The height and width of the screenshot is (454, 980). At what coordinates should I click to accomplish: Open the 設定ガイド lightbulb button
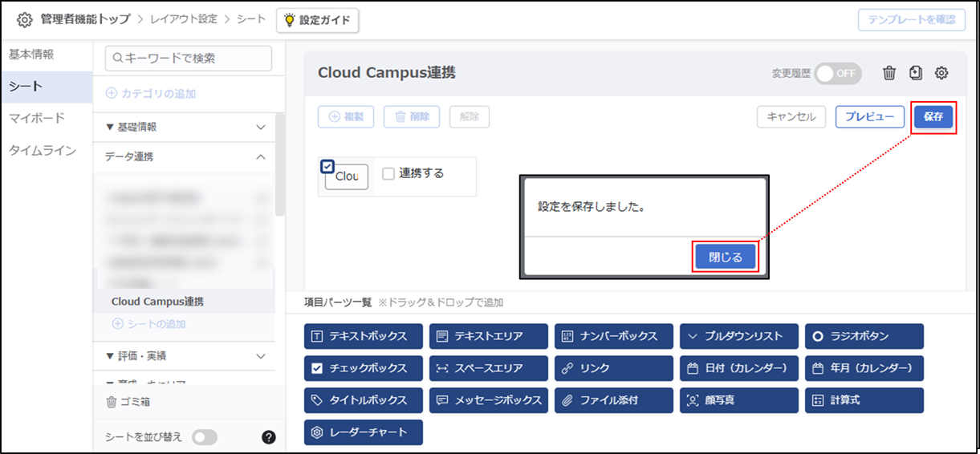[318, 20]
